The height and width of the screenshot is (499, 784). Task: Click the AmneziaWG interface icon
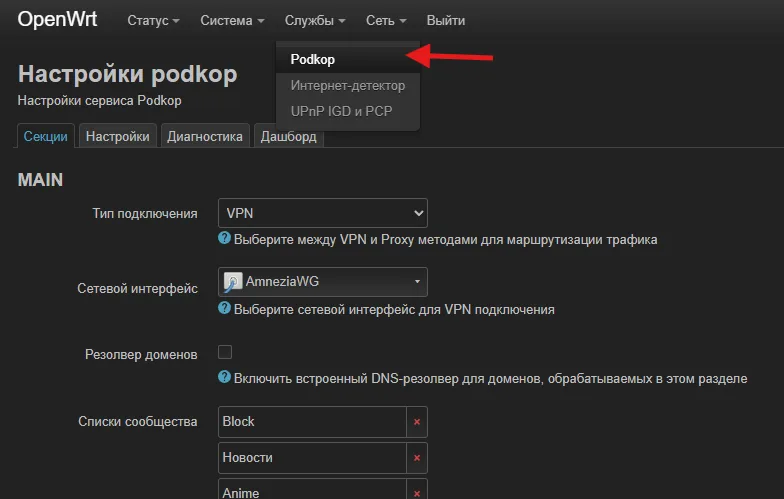tap(232, 282)
